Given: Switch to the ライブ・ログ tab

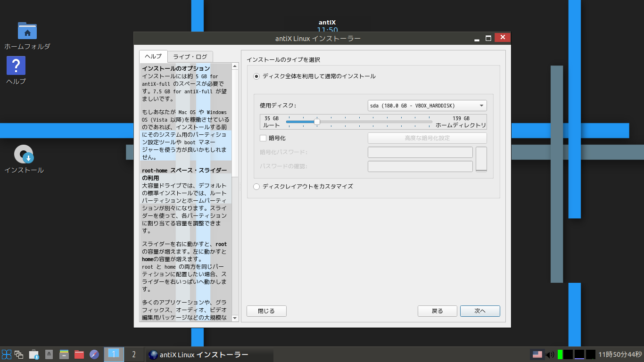Looking at the screenshot, I should click(190, 57).
